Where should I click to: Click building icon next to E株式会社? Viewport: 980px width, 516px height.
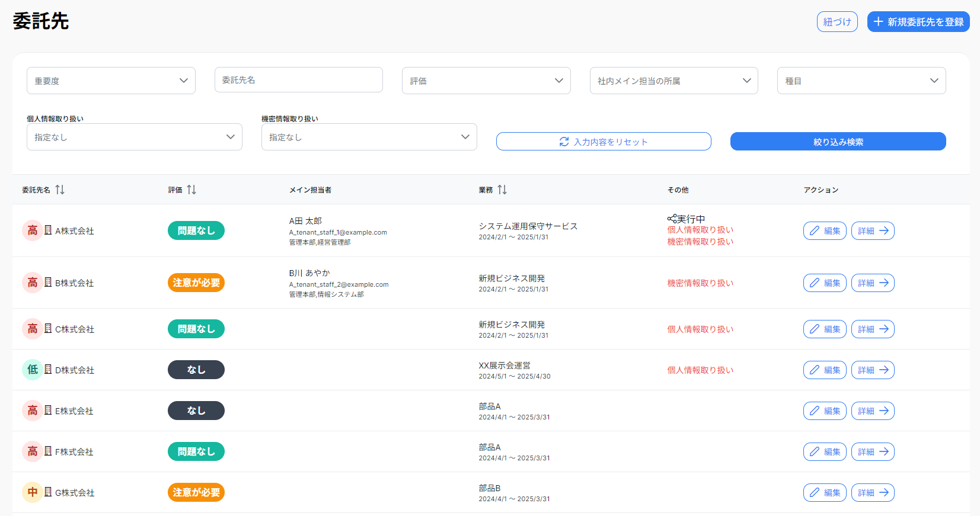click(48, 410)
